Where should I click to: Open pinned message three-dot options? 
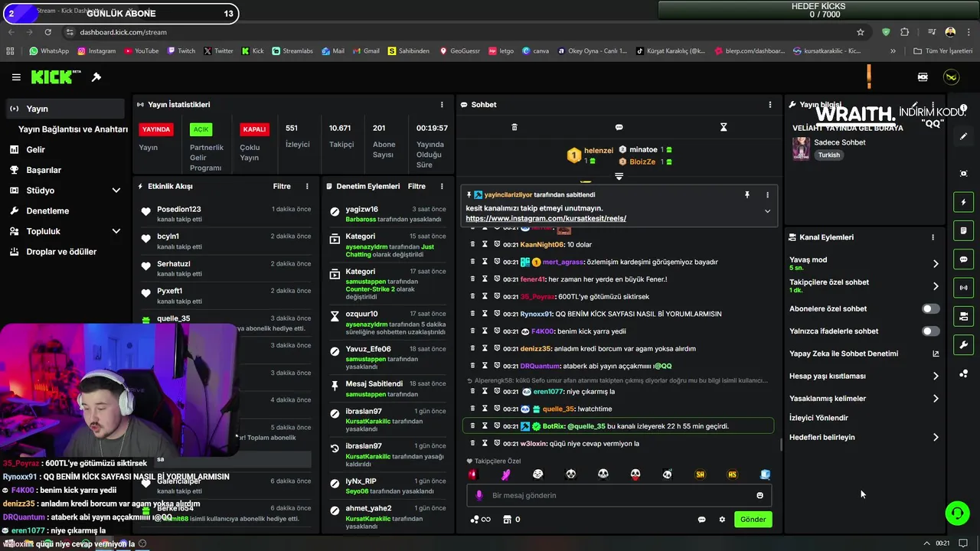(x=767, y=195)
